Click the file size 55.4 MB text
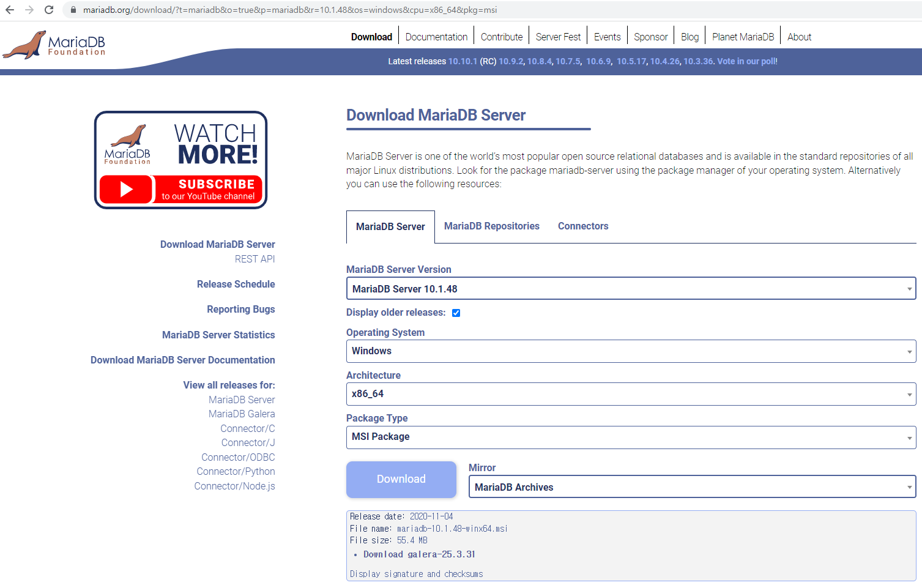 pyautogui.click(x=412, y=540)
